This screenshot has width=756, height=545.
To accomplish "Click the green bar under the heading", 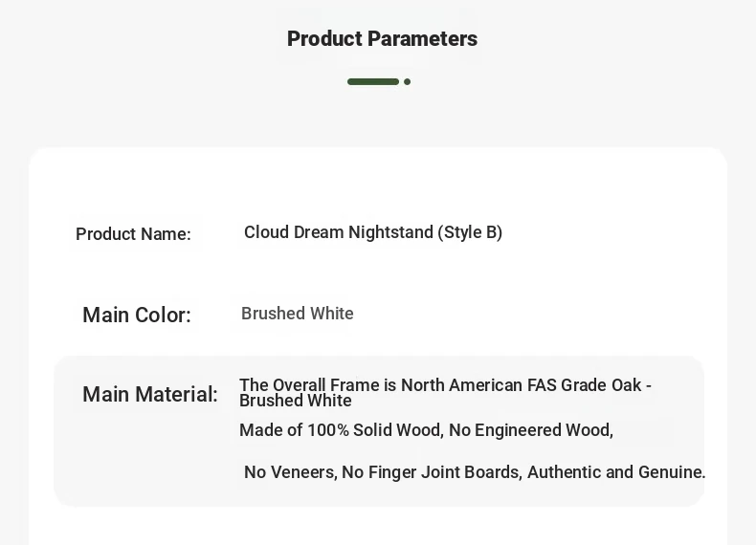I will pos(372,82).
